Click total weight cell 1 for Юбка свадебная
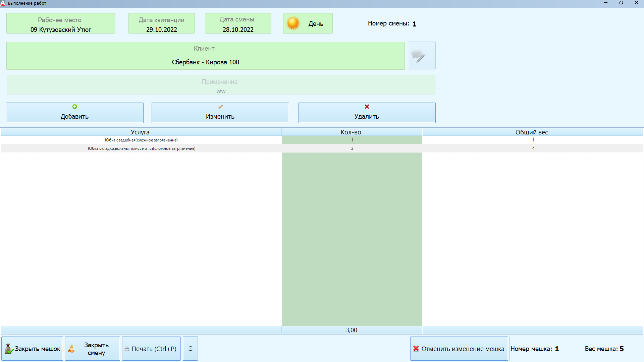The height and width of the screenshot is (362, 644). click(x=533, y=140)
